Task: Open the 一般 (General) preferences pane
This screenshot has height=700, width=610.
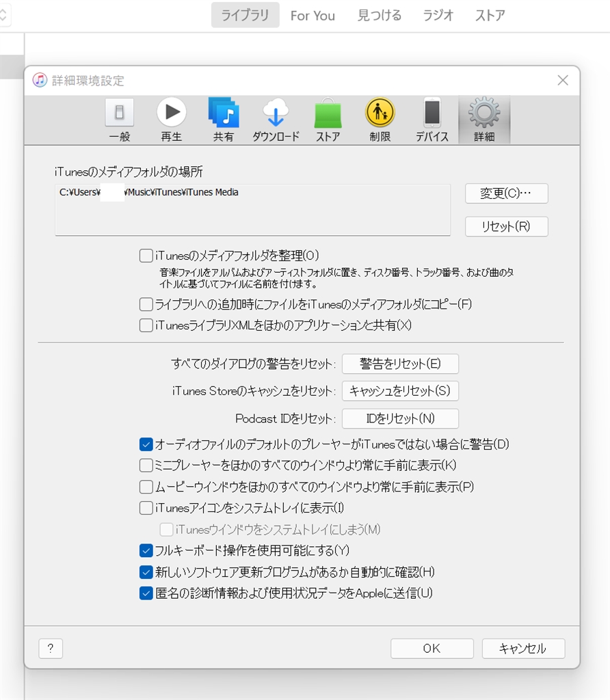Action: (x=119, y=120)
